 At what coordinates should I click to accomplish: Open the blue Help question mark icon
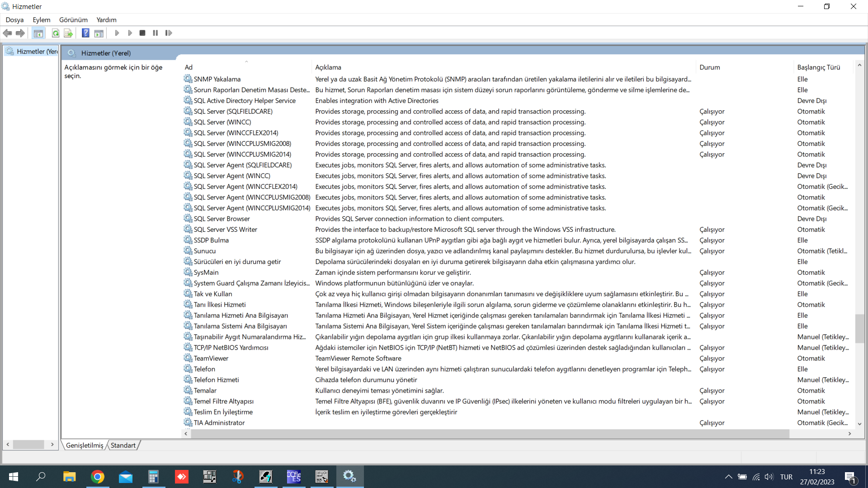point(85,33)
